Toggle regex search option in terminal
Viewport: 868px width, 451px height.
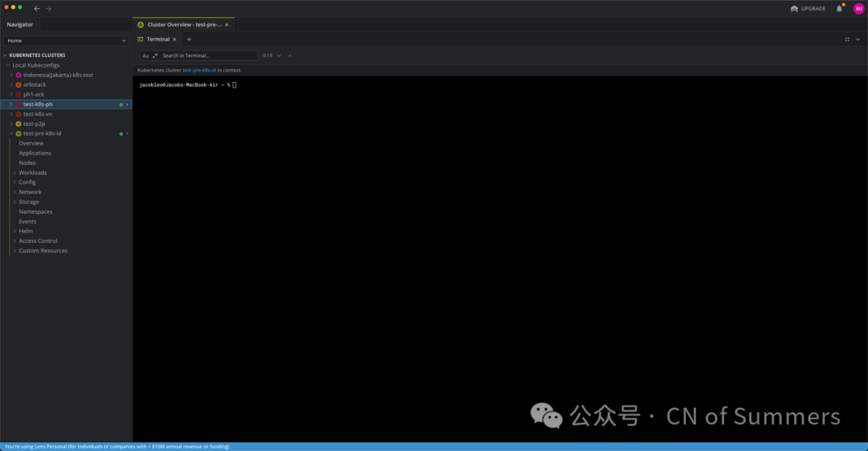pos(155,55)
